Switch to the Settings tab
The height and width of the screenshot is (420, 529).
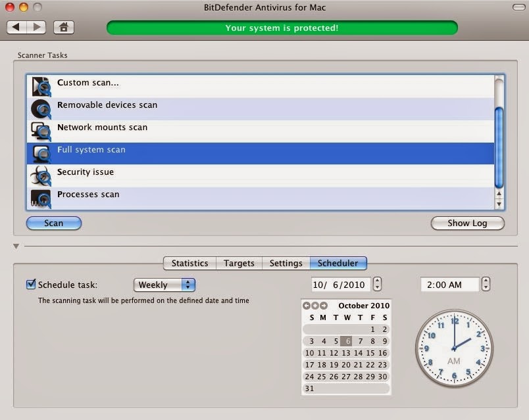click(286, 264)
